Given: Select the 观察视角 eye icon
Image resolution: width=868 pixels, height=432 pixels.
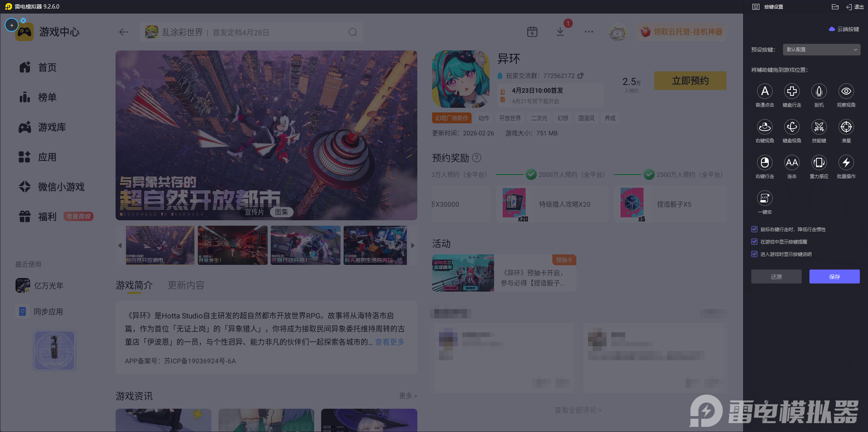Looking at the screenshot, I should pos(846,92).
